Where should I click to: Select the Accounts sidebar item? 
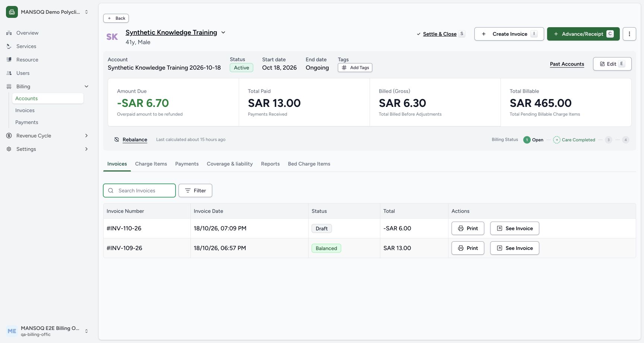pos(48,98)
